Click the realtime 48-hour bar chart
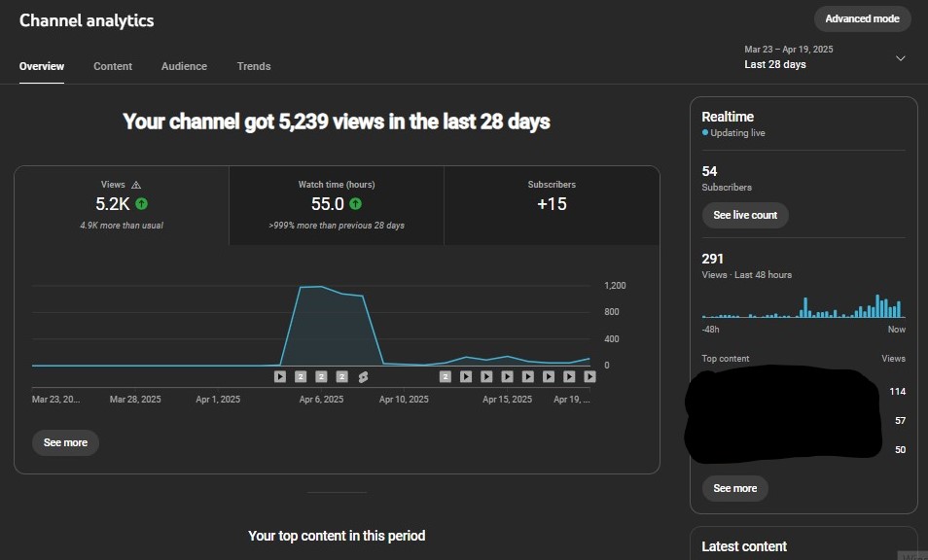This screenshot has width=928, height=560. [803, 306]
